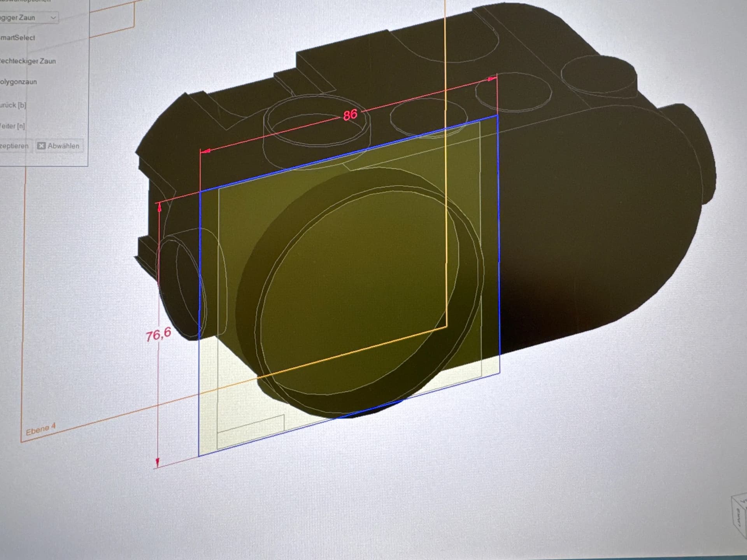The height and width of the screenshot is (560, 747).
Task: Click Zurück [b] to go back
Action: (13, 105)
